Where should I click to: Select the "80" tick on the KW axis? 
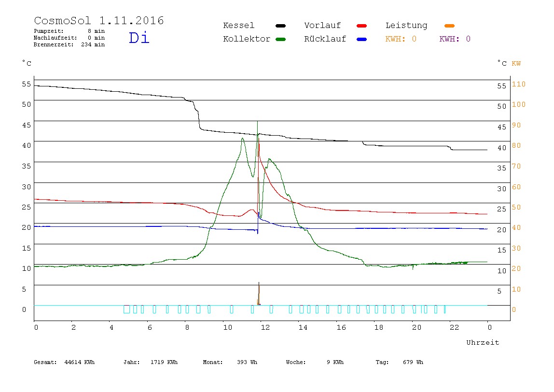pyautogui.click(x=516, y=145)
